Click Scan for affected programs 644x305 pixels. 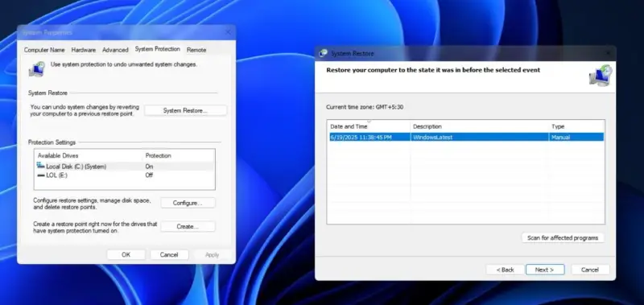(x=563, y=237)
